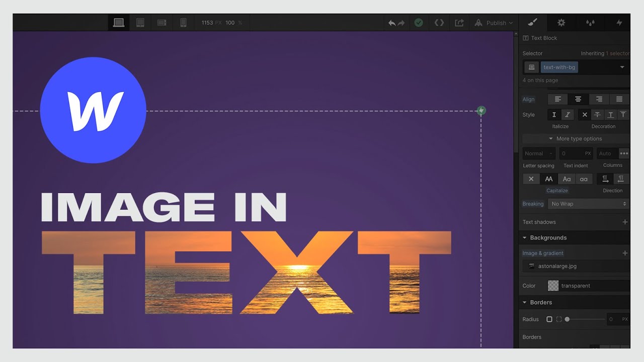Click the Text Block element label
Screen dimensions: 644x362
544,38
